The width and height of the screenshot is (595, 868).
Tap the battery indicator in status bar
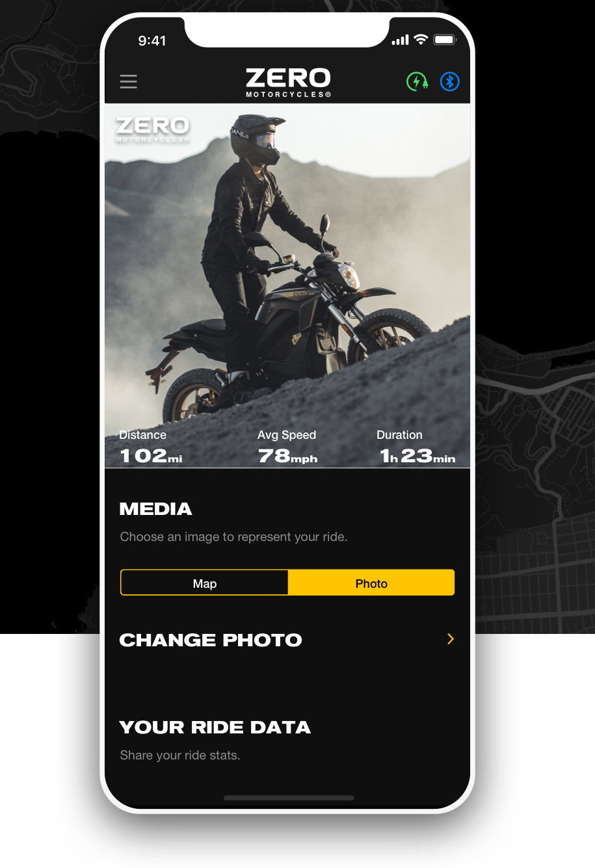point(445,40)
